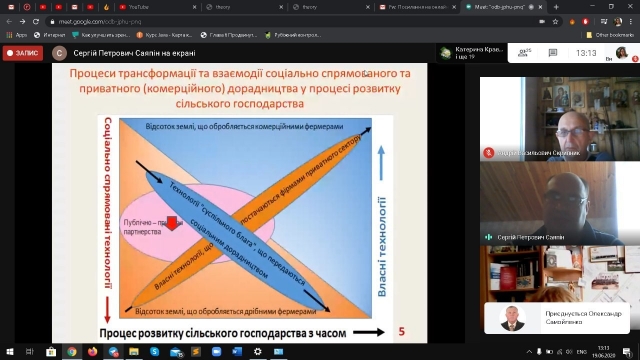Open the Курс Java bookmark
This screenshot has height=360, width=640.
[x=164, y=35]
